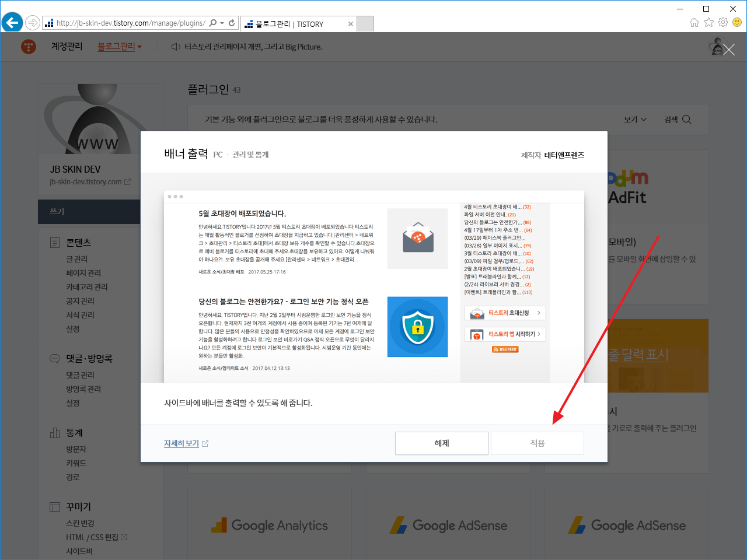The height and width of the screenshot is (560, 747).
Task: Click external icon beside HTML / CSS 편집
Action: (124, 537)
